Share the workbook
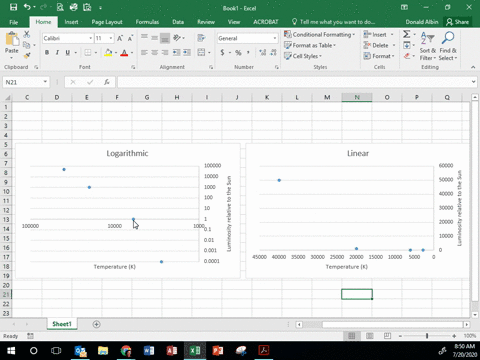This screenshot has height=360, width=480. point(458,22)
